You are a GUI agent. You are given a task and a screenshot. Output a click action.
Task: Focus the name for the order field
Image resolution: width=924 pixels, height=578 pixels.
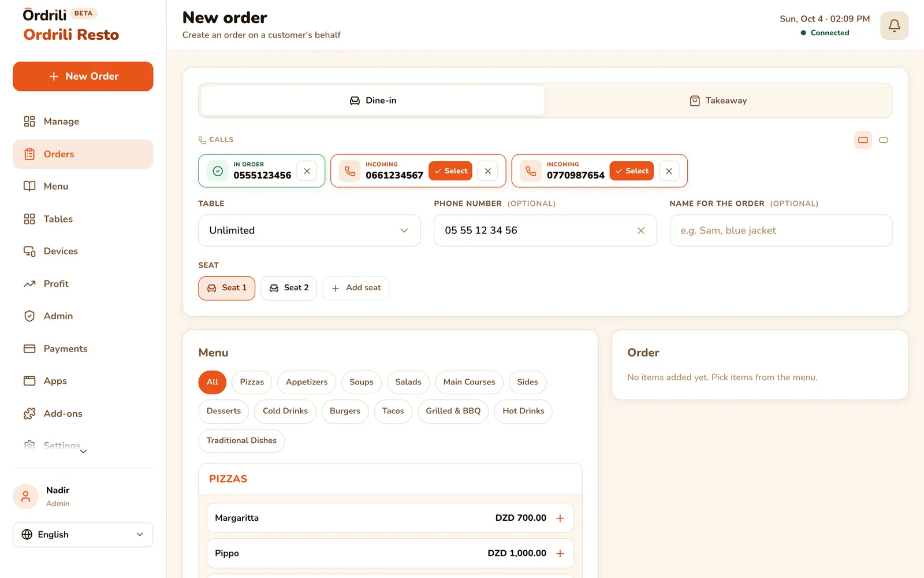[781, 231]
